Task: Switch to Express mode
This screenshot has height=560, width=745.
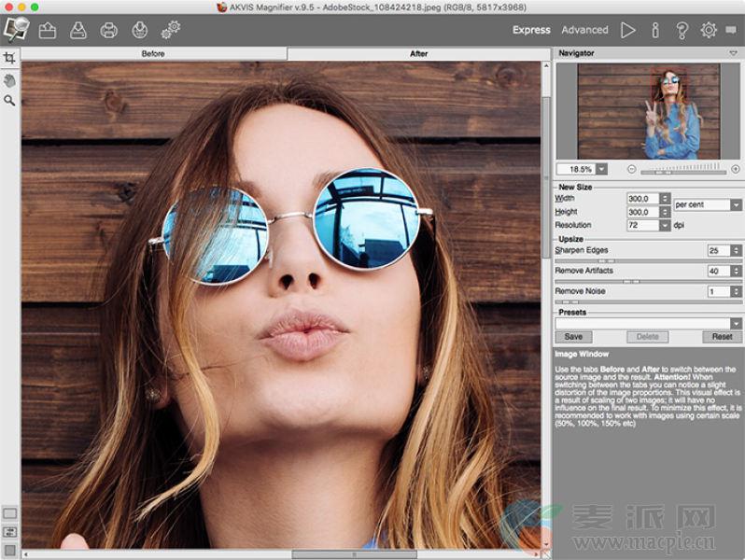Action: coord(531,30)
